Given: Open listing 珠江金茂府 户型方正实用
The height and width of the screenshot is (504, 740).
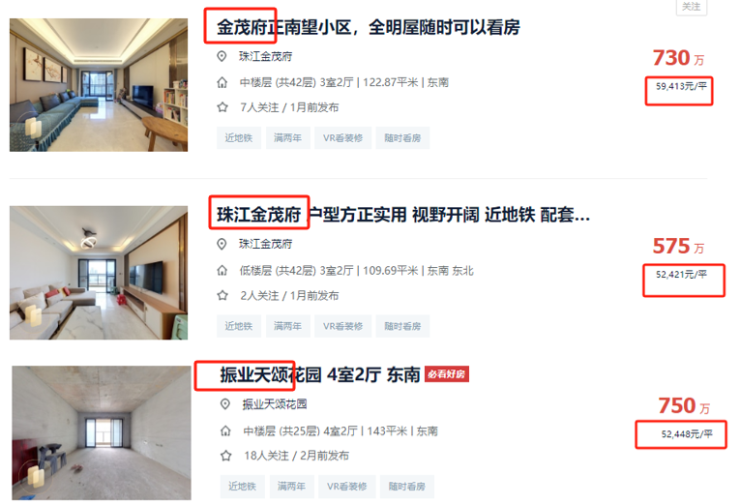Looking at the screenshot, I should pyautogui.click(x=403, y=215).
